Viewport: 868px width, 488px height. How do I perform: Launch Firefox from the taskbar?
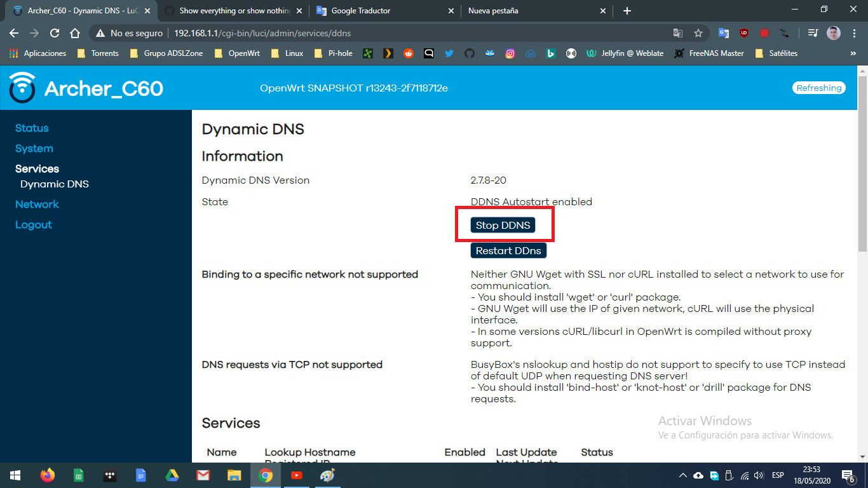47,475
